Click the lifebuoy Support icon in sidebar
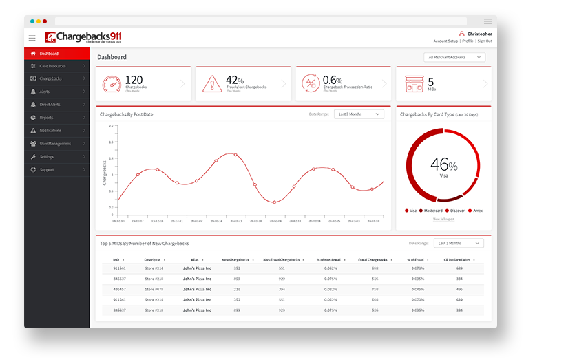588x364 pixels. [33, 169]
